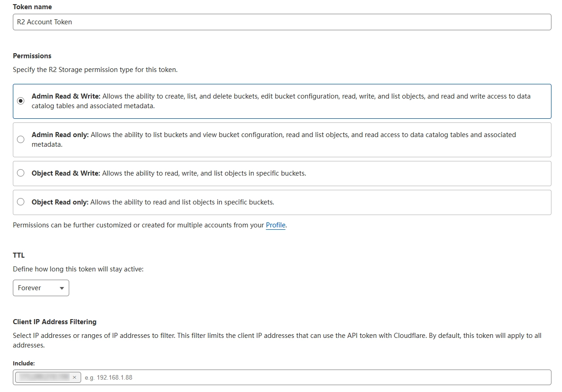Click the blurred IP address tag
Image resolution: width=562 pixels, height=392 pixels.
(x=44, y=377)
